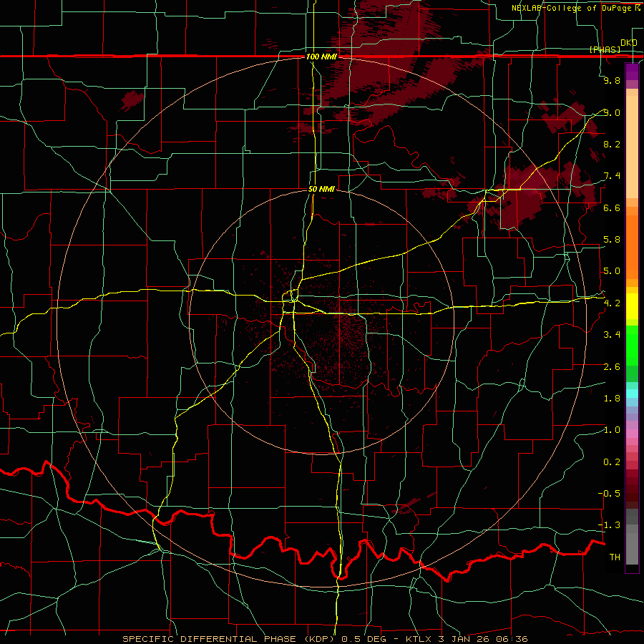Click the 6.6 scale value

(x=612, y=208)
